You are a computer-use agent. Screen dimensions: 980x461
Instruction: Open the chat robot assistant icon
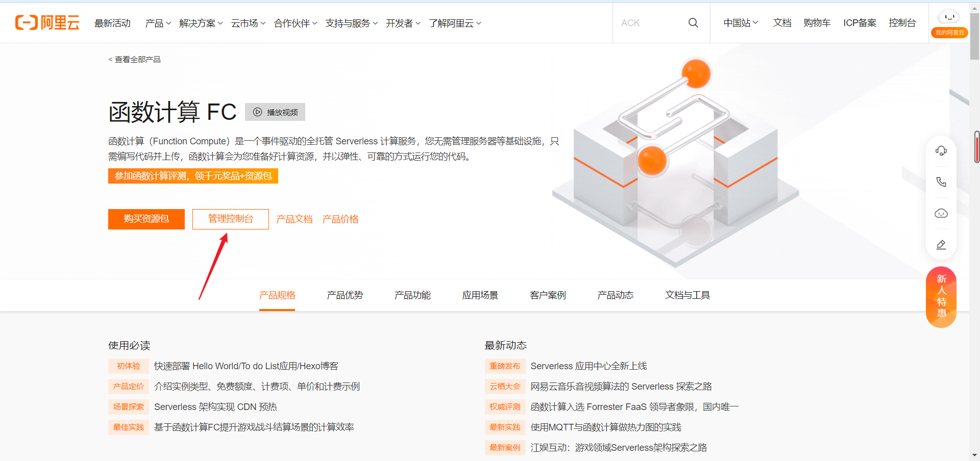click(941, 213)
